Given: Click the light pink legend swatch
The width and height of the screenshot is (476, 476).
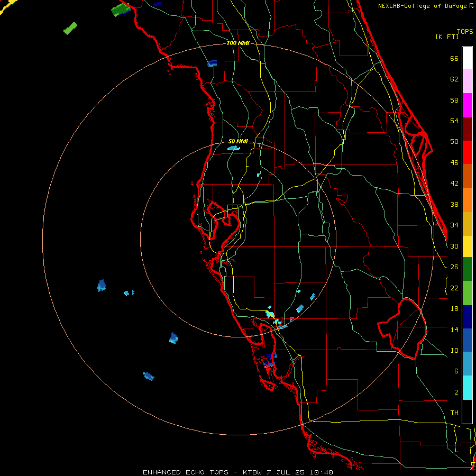Looking at the screenshot, I should 467,81.
